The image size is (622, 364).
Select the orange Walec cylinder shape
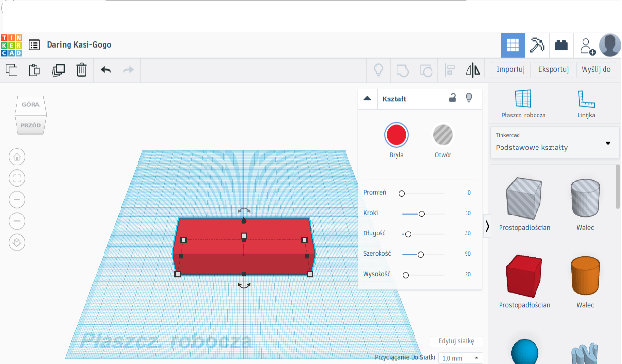[x=585, y=276]
